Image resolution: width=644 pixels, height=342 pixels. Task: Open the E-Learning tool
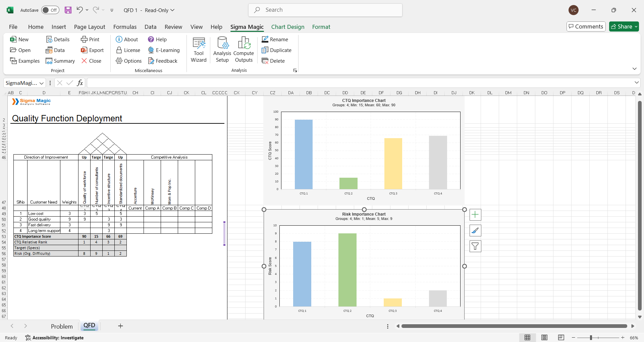pyautogui.click(x=164, y=50)
